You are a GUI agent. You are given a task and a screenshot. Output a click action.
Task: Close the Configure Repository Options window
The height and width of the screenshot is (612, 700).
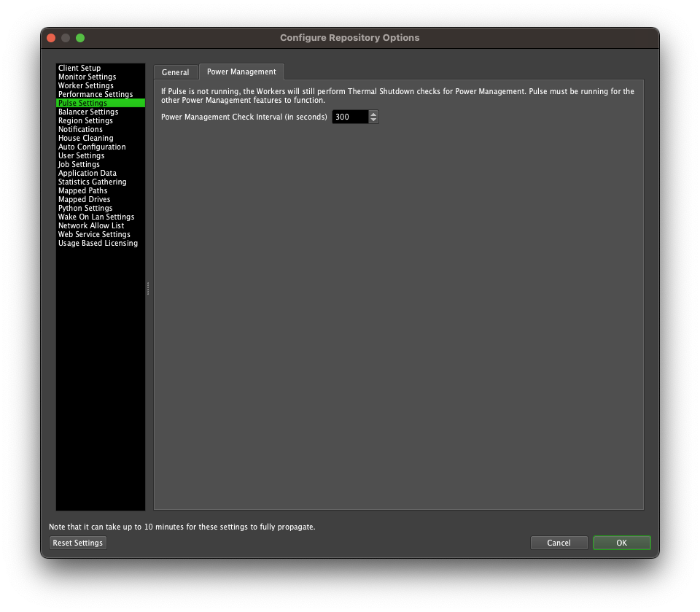pos(51,38)
